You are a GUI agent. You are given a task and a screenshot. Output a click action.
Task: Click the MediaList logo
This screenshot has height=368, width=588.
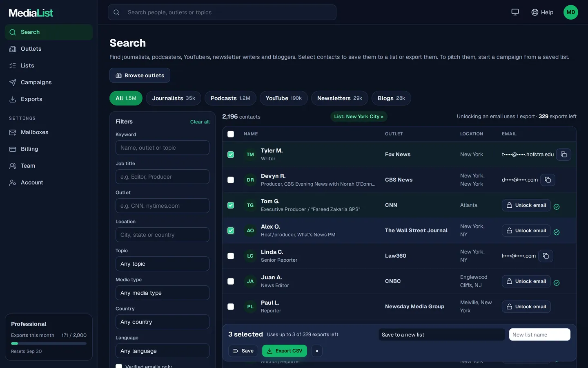[31, 13]
